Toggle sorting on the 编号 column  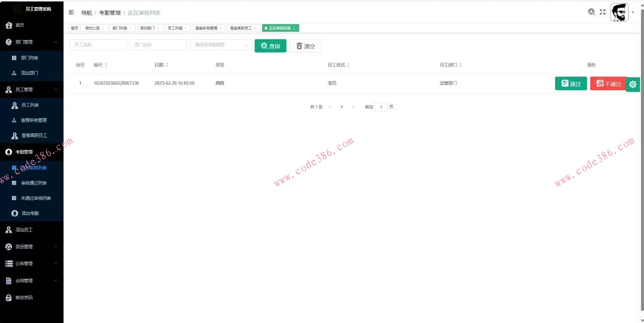(x=106, y=64)
